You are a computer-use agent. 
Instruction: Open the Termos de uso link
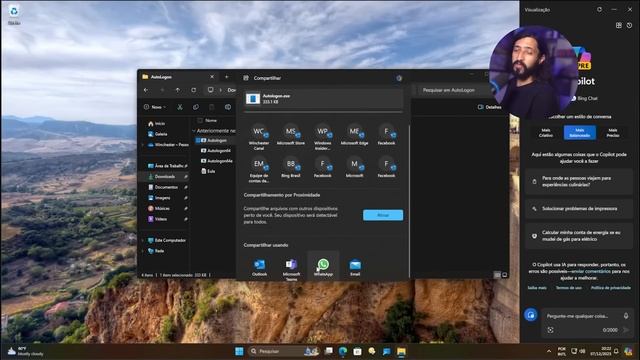click(569, 288)
